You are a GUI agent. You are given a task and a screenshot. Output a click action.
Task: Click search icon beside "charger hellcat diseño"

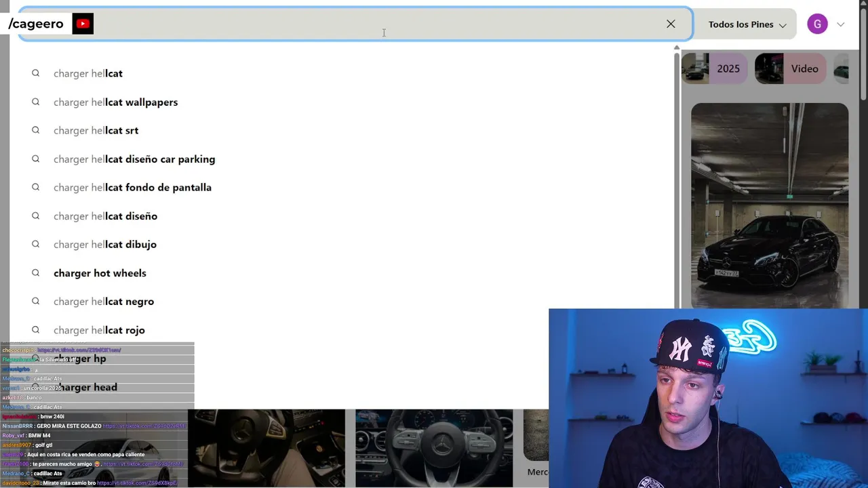[x=35, y=216]
